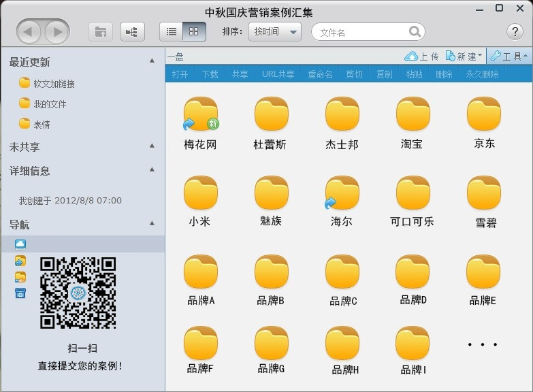
Task: Click the magnifier search icon
Action: coord(415,31)
